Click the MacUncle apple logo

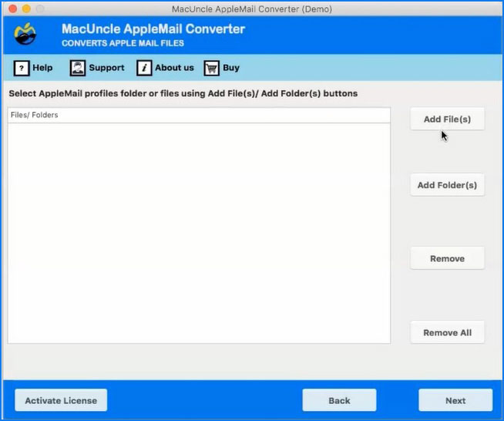coord(25,34)
